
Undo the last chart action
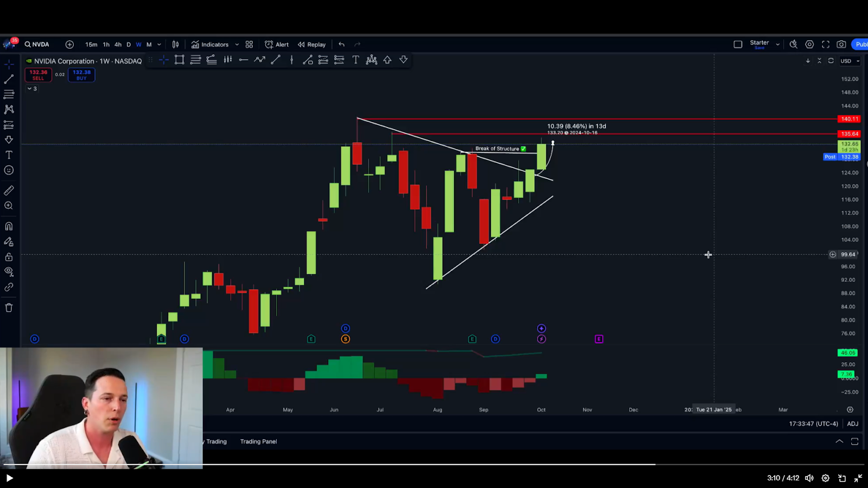click(x=341, y=44)
